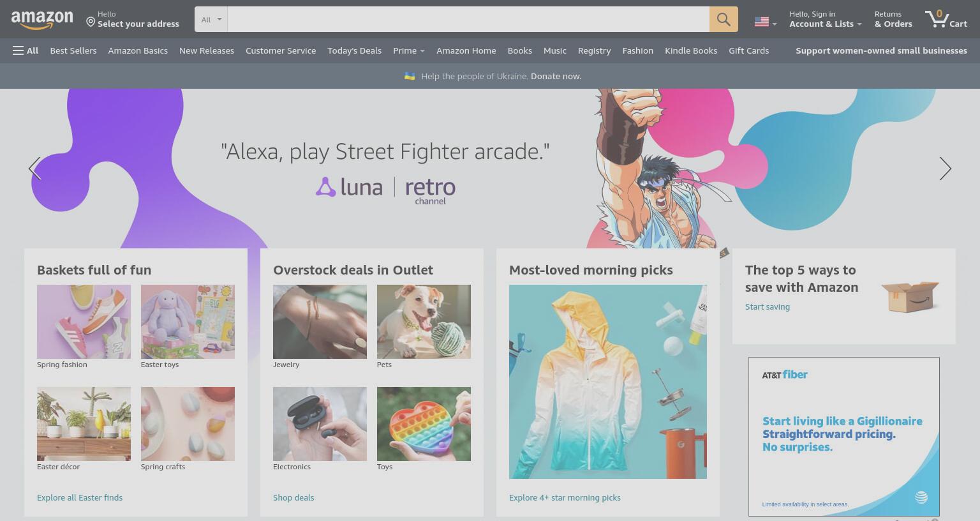This screenshot has height=521, width=980.
Task: Click the AT&T globe logo in ad
Action: [921, 497]
